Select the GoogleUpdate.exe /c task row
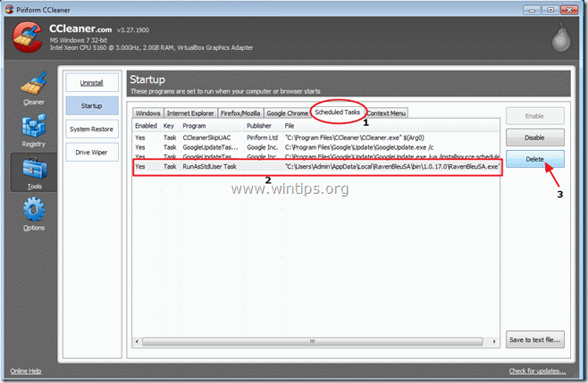This screenshot has height=383, width=588. (316, 147)
